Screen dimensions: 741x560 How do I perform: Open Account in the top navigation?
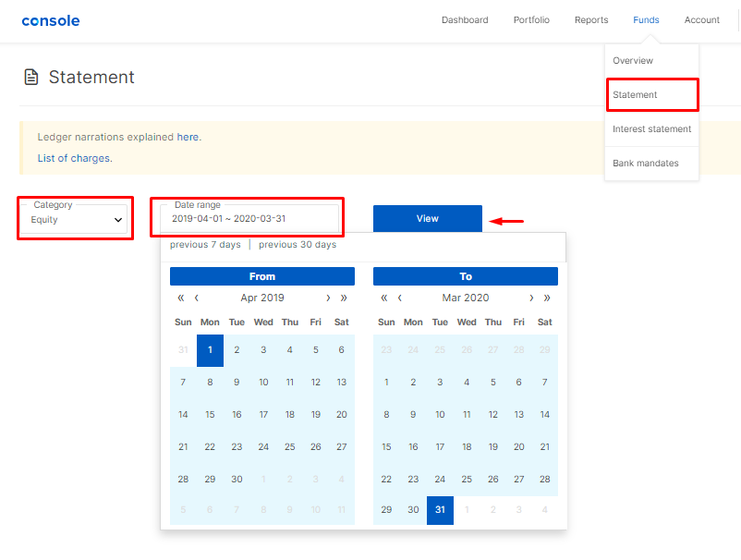pos(702,19)
